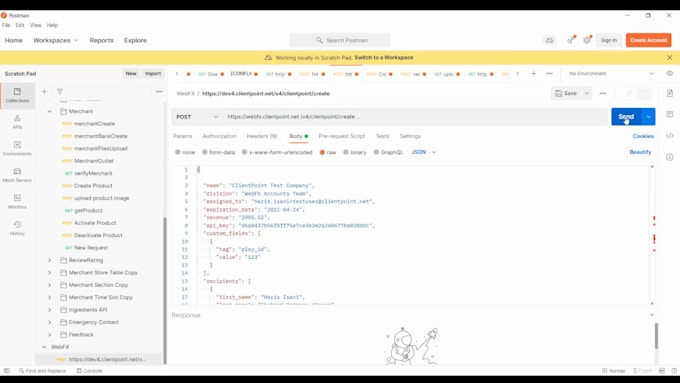Switch to the Headers tab
Image resolution: width=680 pixels, height=383 pixels.
pos(262,136)
